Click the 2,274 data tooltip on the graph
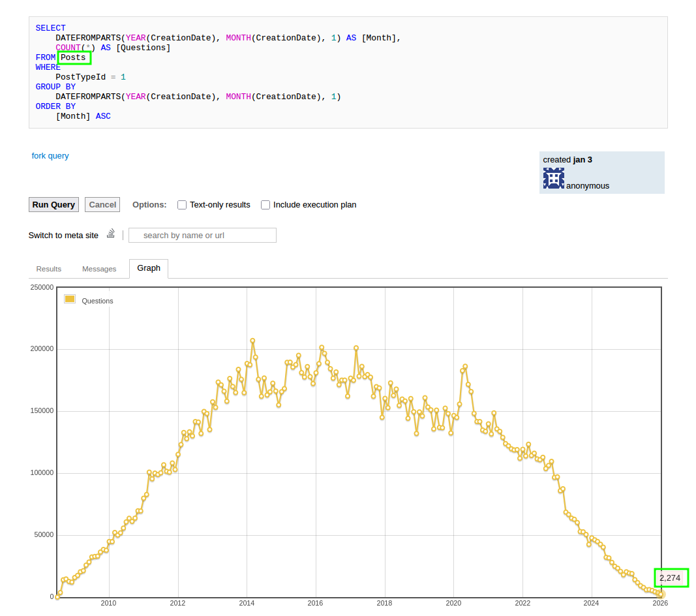This screenshot has height=616, width=696. [x=671, y=578]
